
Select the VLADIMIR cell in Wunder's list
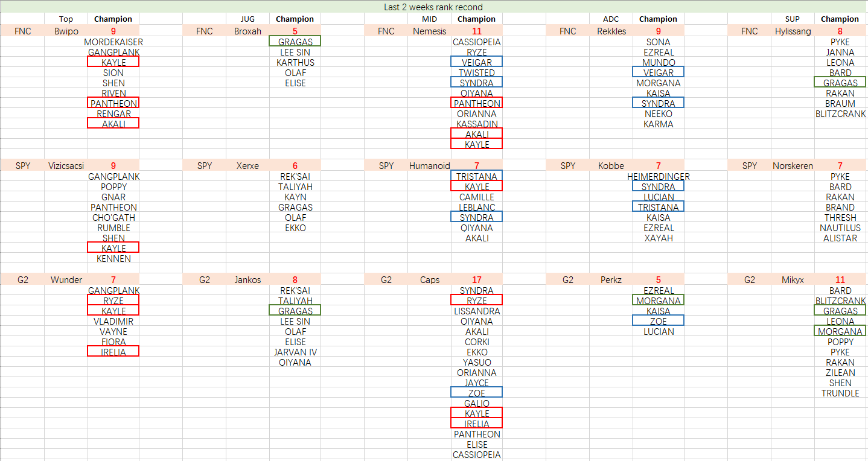pyautogui.click(x=113, y=322)
